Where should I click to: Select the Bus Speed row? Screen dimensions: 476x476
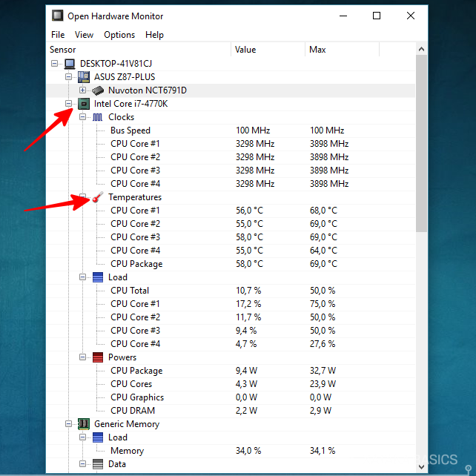231,130
